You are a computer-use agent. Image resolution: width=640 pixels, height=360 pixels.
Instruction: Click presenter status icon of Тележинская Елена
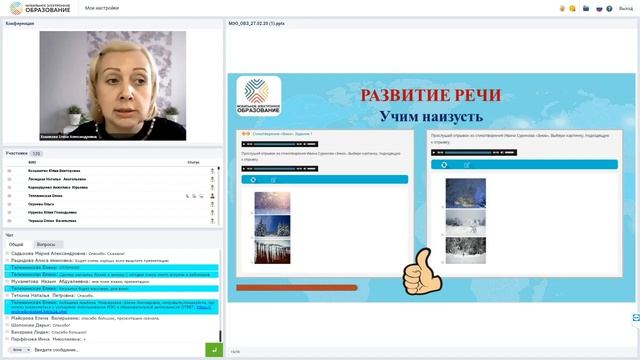pyautogui.click(x=212, y=196)
